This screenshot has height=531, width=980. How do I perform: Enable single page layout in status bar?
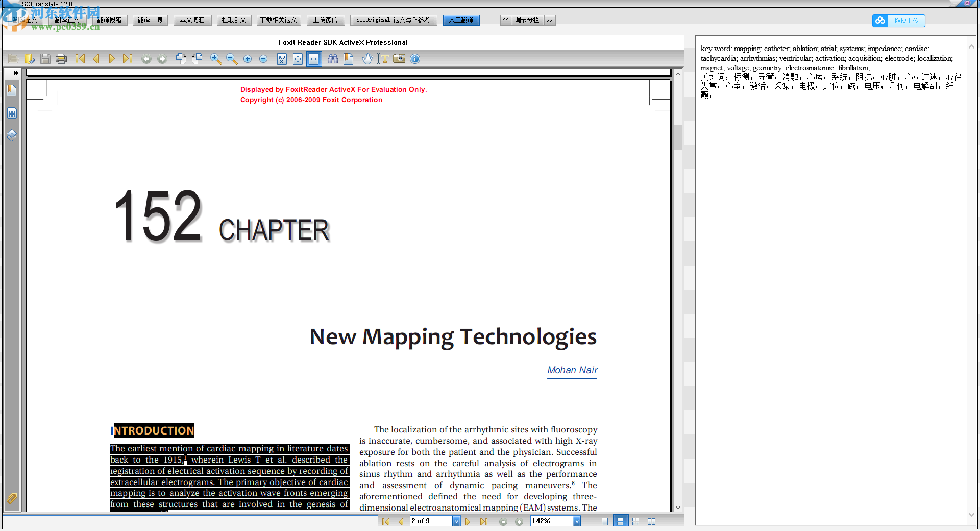[604, 521]
